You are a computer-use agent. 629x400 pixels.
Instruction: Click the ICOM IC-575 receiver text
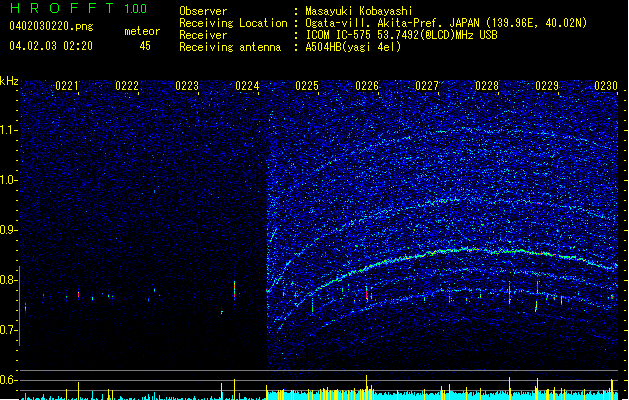[x=402, y=35]
